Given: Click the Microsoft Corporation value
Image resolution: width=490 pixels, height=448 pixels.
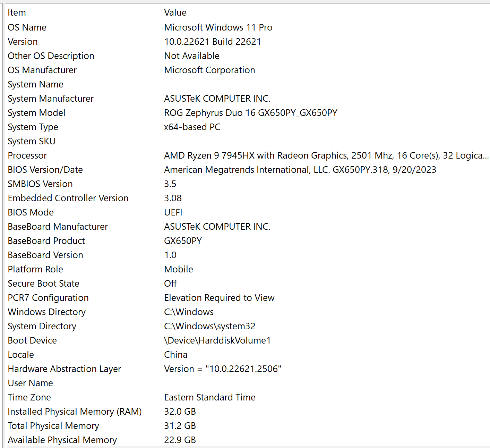Looking at the screenshot, I should pos(209,70).
